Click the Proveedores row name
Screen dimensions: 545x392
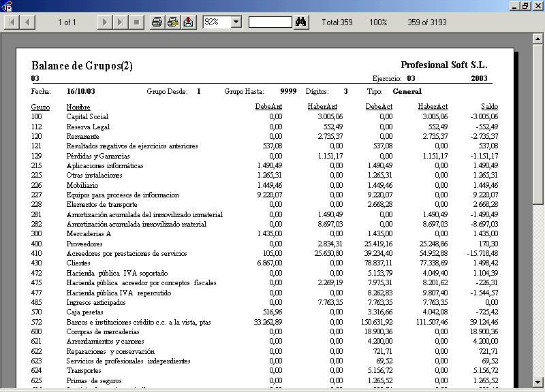(x=84, y=244)
